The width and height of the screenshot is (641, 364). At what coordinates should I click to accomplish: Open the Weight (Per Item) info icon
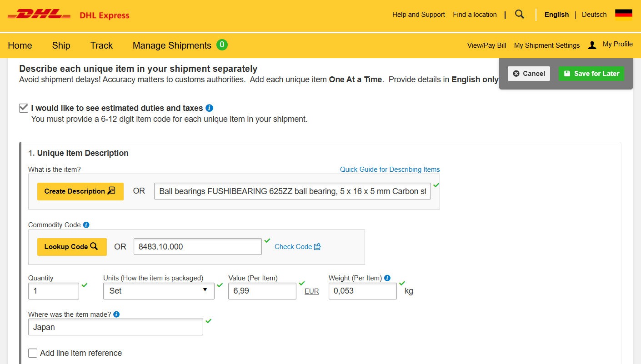pyautogui.click(x=387, y=278)
